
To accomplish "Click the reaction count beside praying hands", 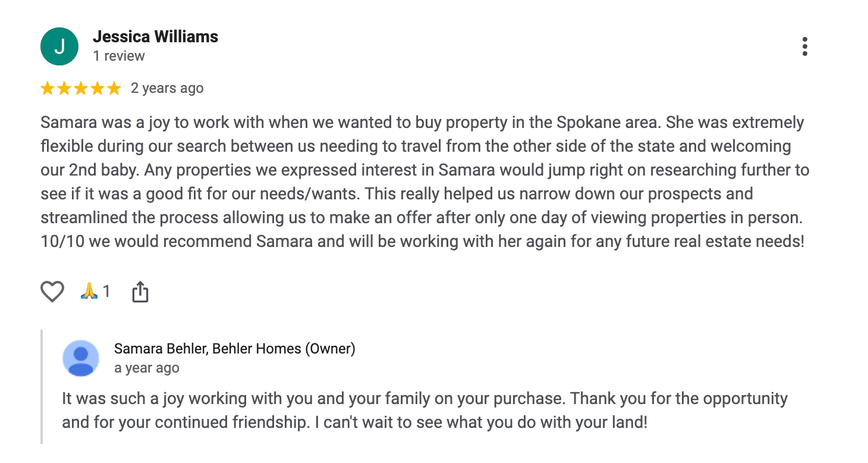I will click(x=106, y=291).
